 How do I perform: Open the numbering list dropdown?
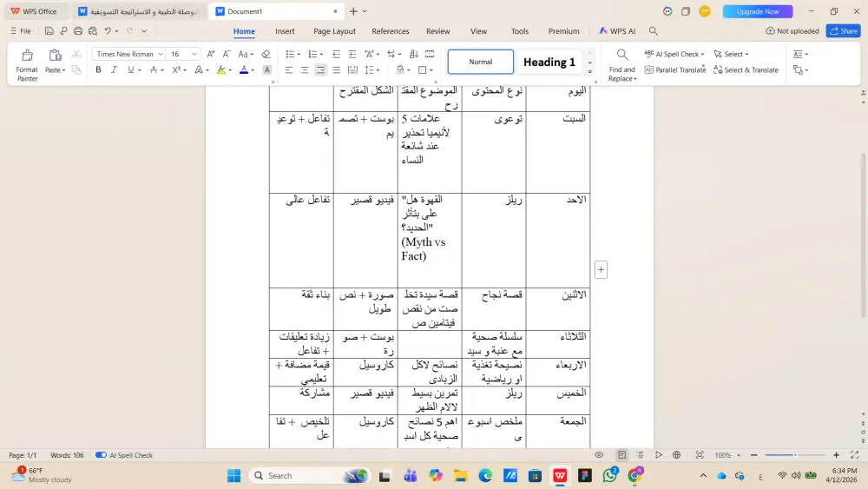tap(321, 54)
